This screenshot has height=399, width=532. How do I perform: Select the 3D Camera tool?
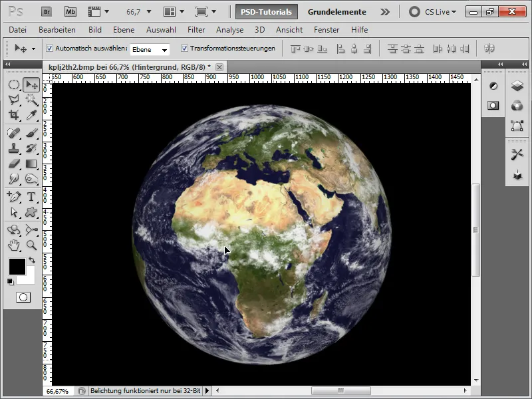tap(31, 229)
